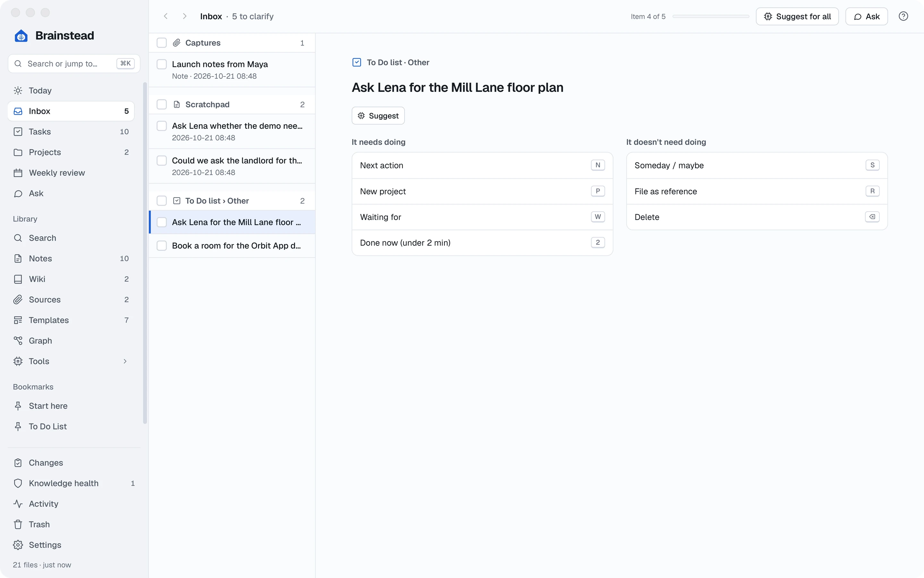The height and width of the screenshot is (578, 924).
Task: Select Inbox in the sidebar
Action: 71,111
